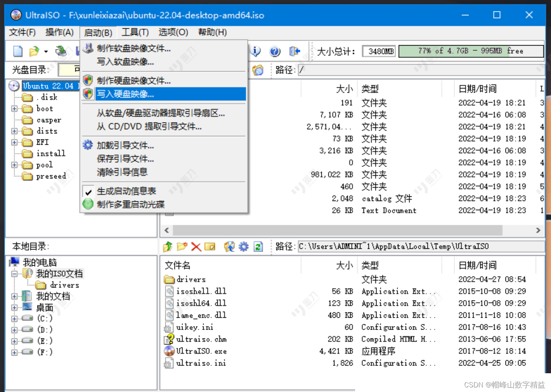Viewport: 551px width, 392px height.
Task: Select the preseed folder in image tree
Action: (x=51, y=176)
